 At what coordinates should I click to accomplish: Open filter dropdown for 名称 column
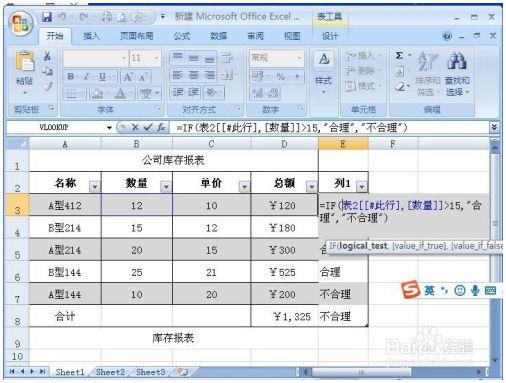(95, 187)
